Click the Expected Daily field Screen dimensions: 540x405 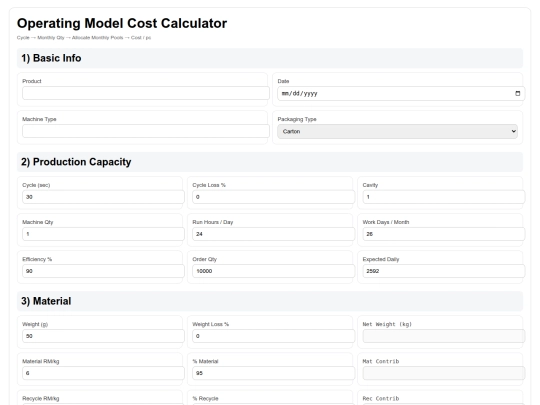444,271
